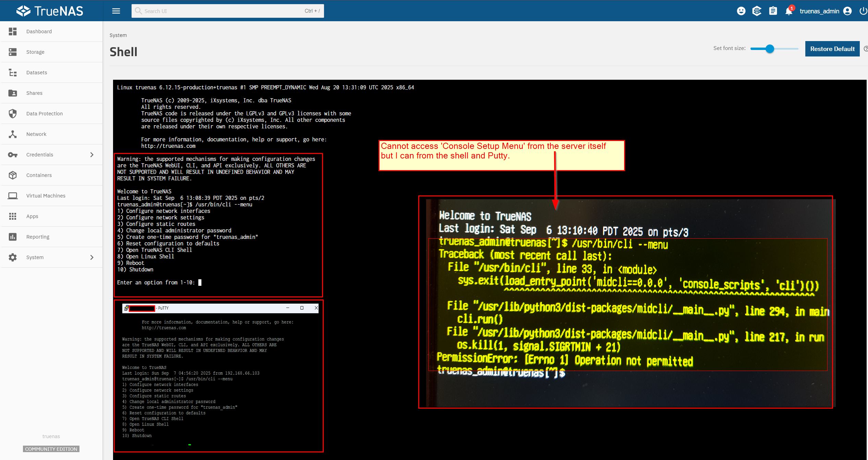Open the Jobs clipboard icon

(773, 11)
